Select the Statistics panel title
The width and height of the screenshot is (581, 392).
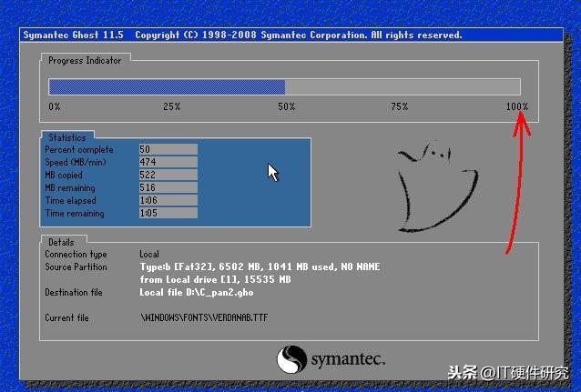coord(67,137)
